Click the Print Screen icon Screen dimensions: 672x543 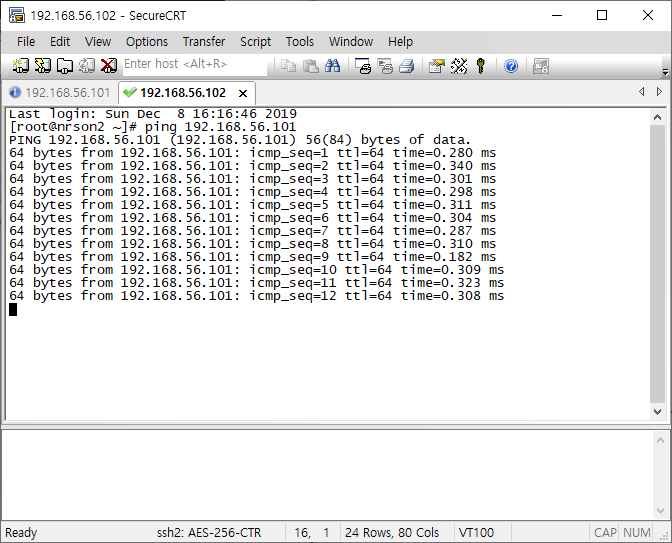point(363,66)
